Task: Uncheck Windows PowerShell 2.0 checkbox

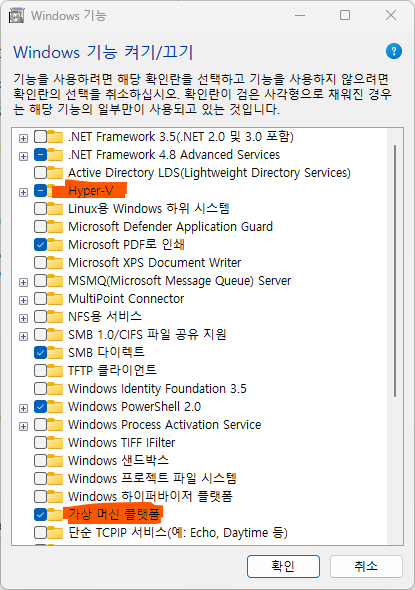Action: pyautogui.click(x=40, y=406)
